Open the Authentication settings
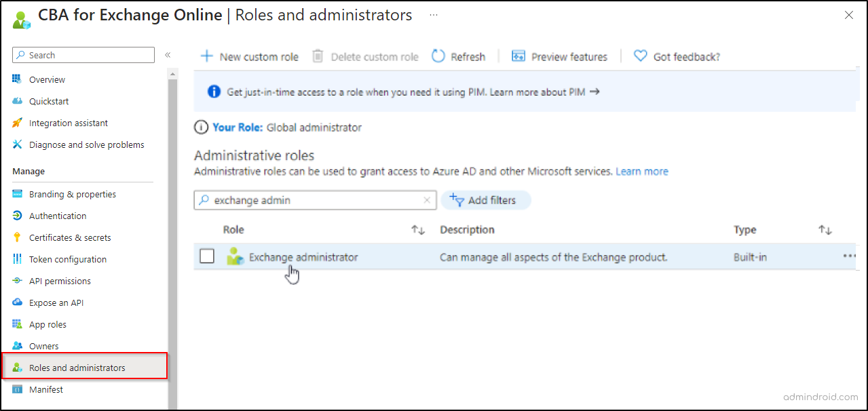The image size is (868, 411). point(56,216)
